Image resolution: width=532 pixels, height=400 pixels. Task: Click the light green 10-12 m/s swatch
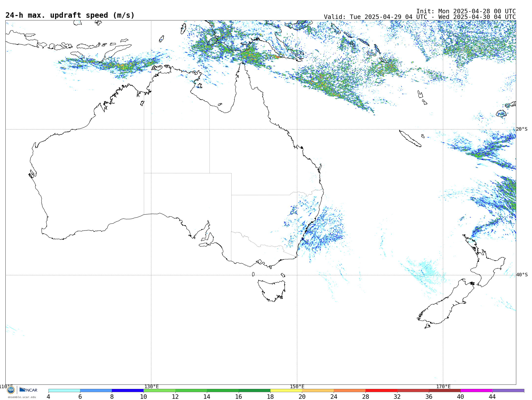click(159, 391)
